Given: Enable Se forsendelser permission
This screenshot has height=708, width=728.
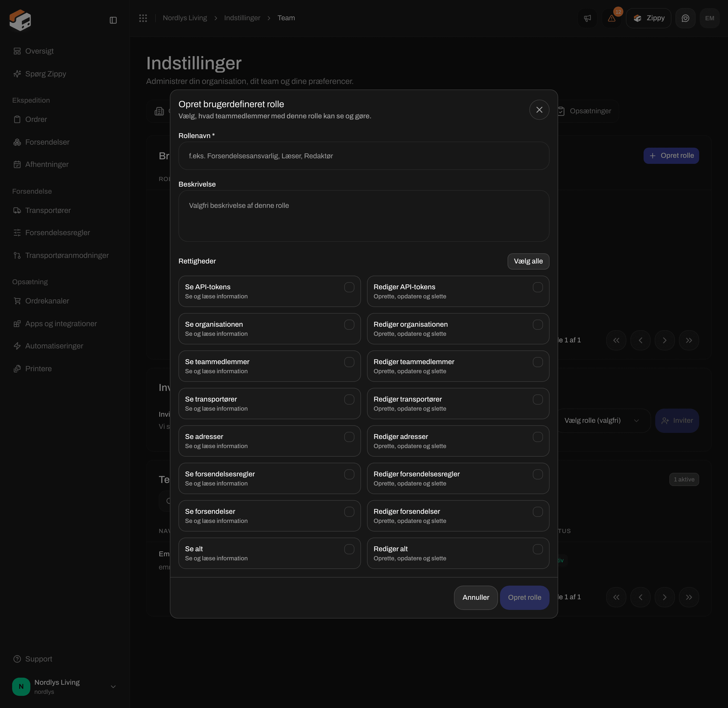Looking at the screenshot, I should (349, 512).
